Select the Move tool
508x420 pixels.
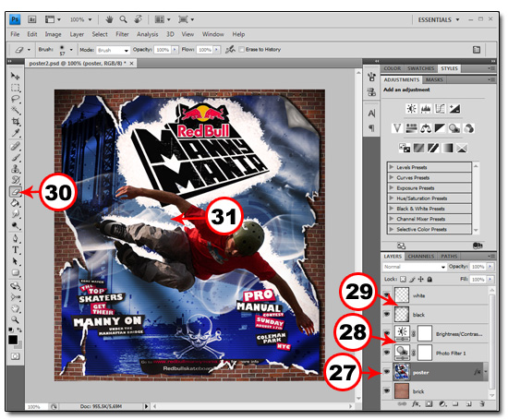pos(15,76)
